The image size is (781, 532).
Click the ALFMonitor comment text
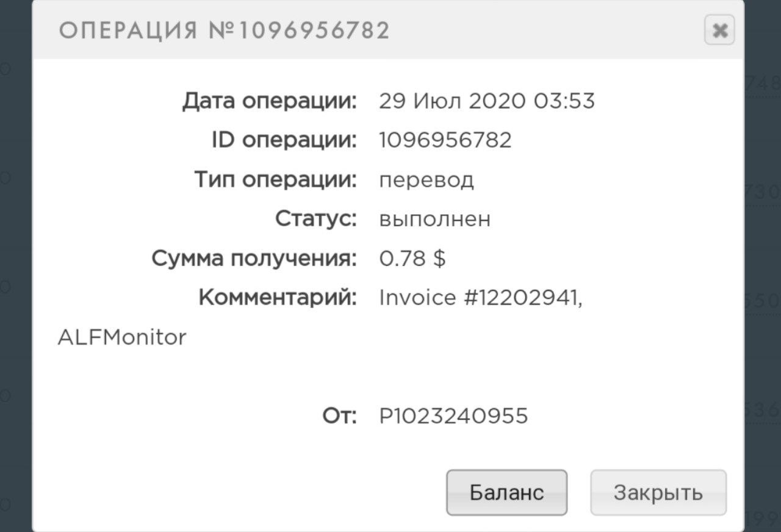(x=122, y=337)
